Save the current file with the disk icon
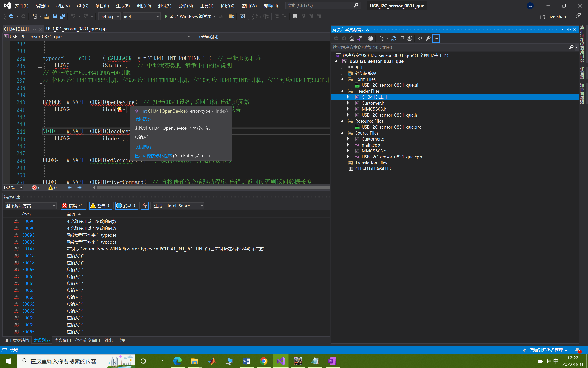This screenshot has width=588, height=368. click(x=54, y=17)
